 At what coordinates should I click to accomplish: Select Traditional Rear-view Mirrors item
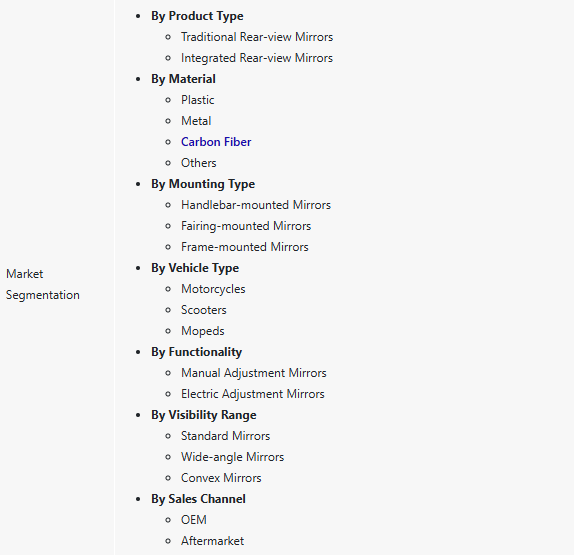coord(257,37)
